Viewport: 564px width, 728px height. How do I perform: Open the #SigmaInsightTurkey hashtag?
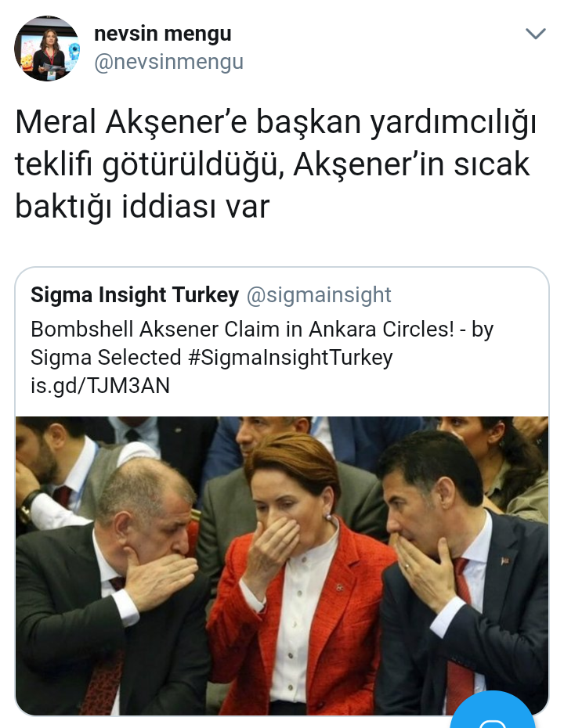pos(291,358)
